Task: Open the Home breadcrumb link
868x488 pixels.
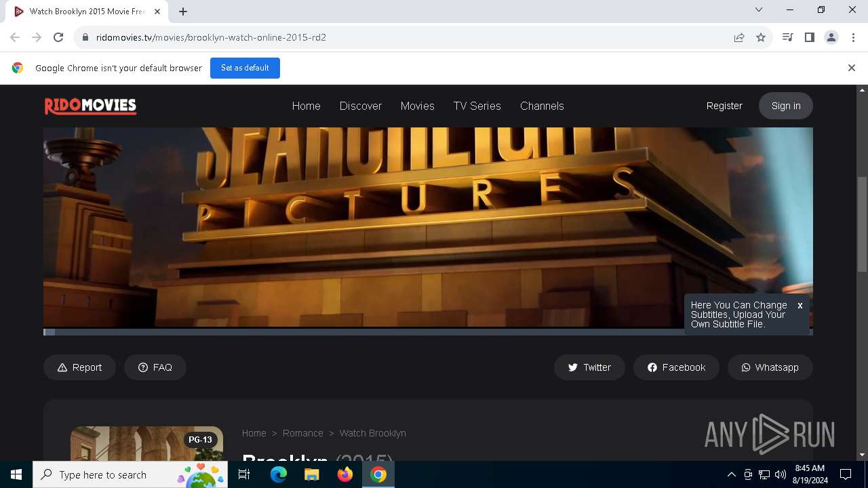Action: (x=254, y=433)
